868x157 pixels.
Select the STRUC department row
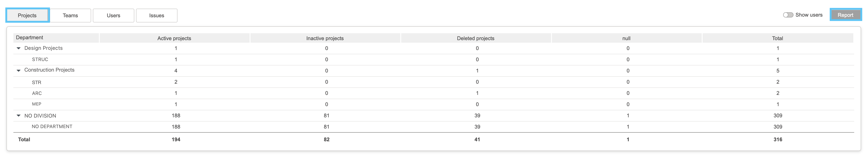pos(433,59)
